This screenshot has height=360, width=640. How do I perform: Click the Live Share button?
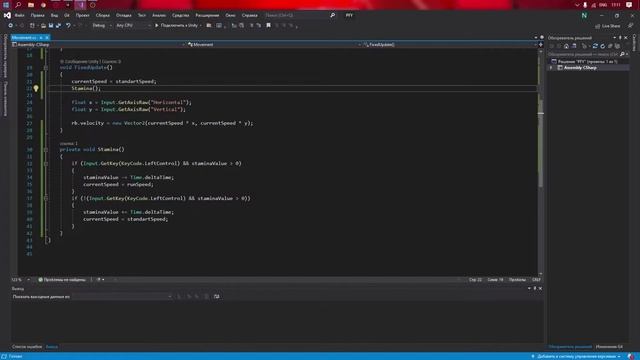point(607,26)
